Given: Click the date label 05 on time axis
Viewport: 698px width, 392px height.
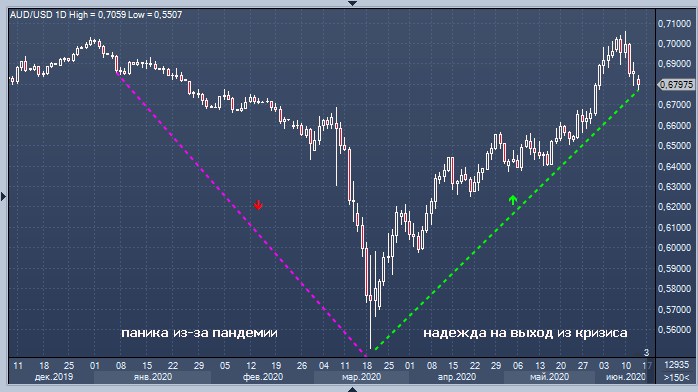Looking at the screenshot, I should click(225, 366).
